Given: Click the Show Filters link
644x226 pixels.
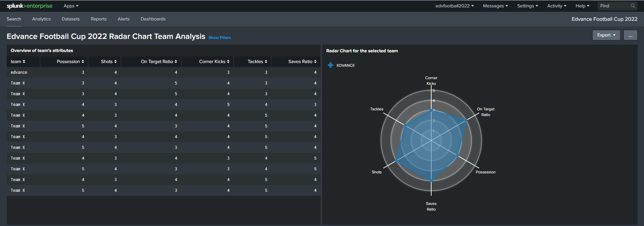Looking at the screenshot, I should pyautogui.click(x=219, y=38).
